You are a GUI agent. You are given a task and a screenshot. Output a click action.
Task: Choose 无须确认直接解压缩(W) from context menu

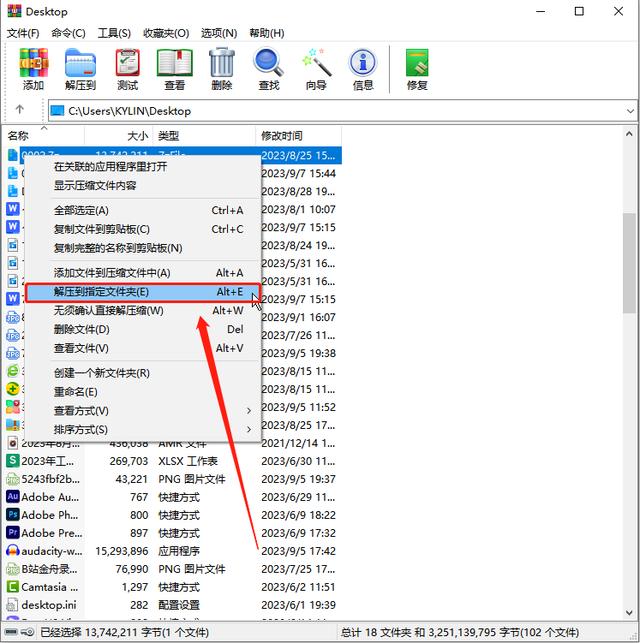[148, 311]
